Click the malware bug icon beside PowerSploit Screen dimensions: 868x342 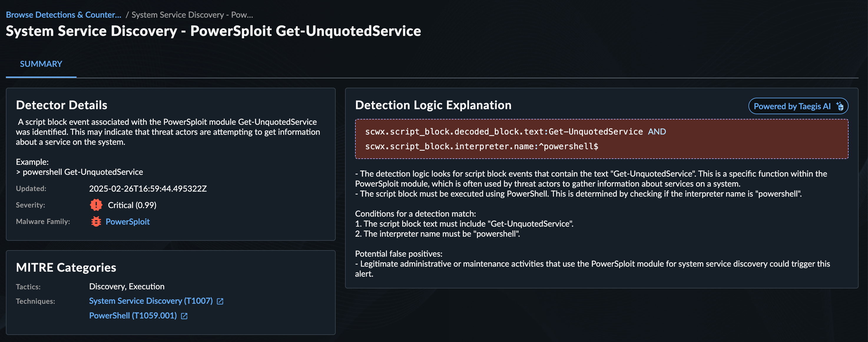[x=96, y=221]
